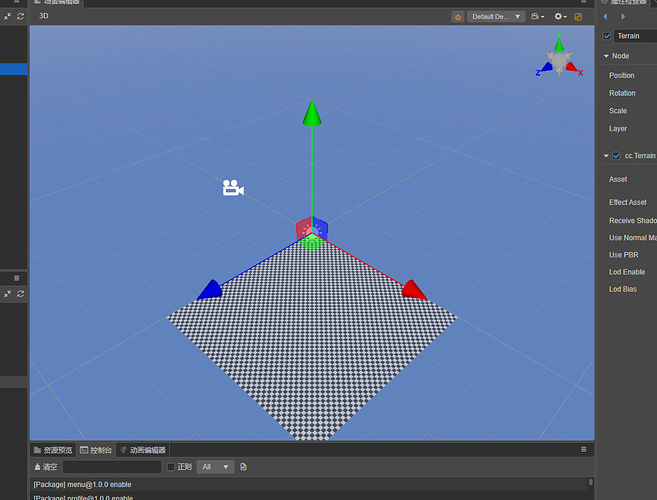657x500 pixels.
Task: Enable the 正则 regex checkbox
Action: coord(171,466)
